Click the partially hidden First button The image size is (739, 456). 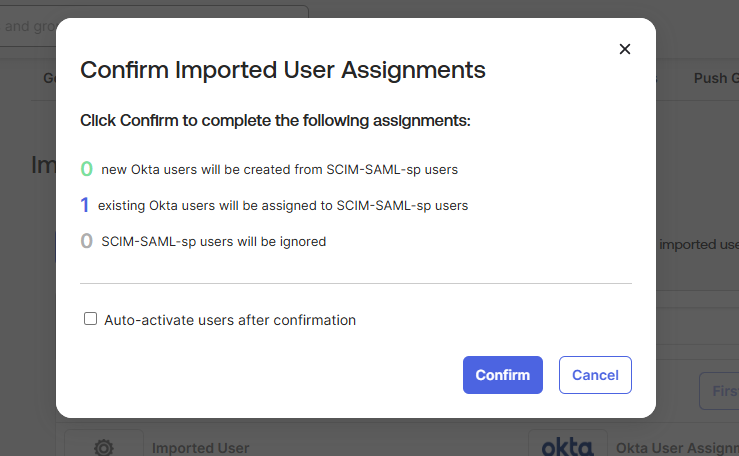pos(720,391)
